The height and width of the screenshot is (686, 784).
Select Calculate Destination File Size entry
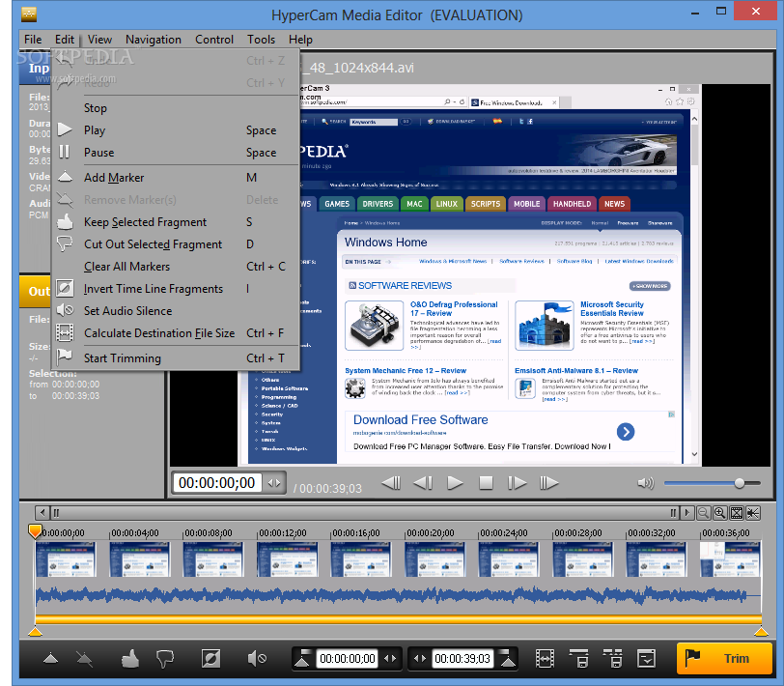tap(175, 333)
